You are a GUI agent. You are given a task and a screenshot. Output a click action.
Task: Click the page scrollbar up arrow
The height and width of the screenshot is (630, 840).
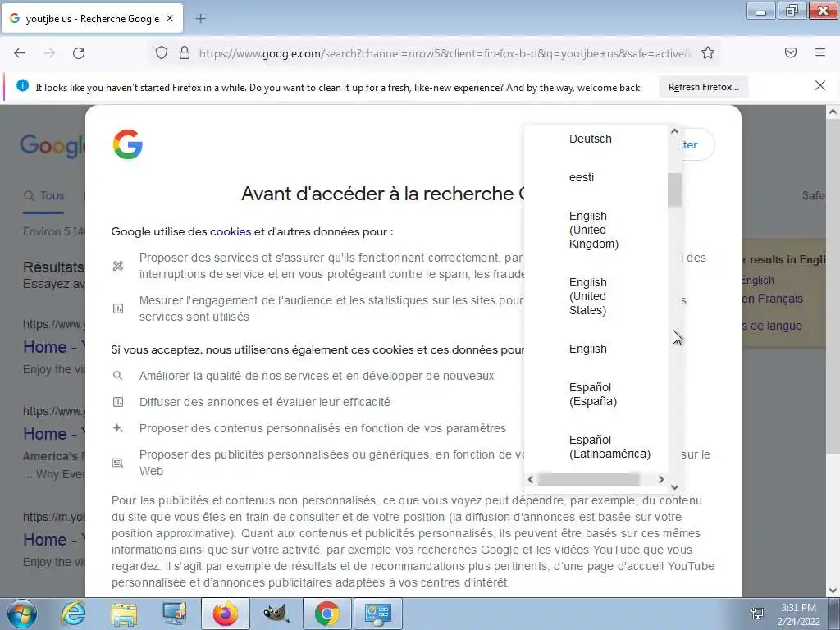(x=833, y=112)
